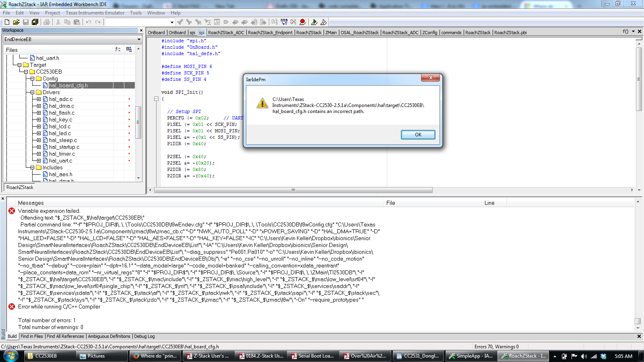Click the workspace tree vertical scrollbar thumb
The width and height of the screenshot is (644, 362).
pyautogui.click(x=138, y=122)
